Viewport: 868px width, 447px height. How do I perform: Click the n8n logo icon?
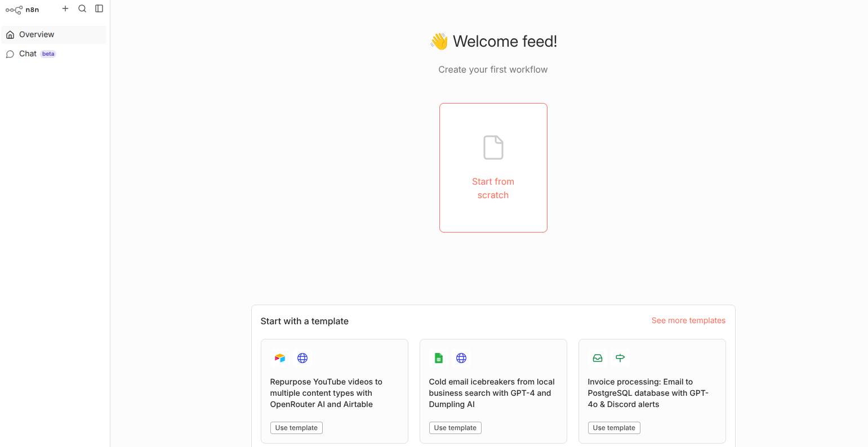(x=14, y=10)
